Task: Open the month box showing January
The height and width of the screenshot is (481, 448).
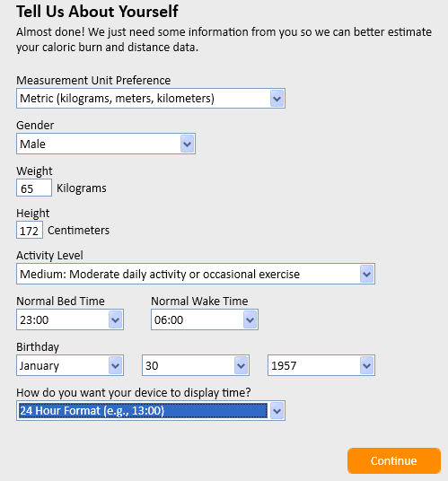Action: coord(70,365)
